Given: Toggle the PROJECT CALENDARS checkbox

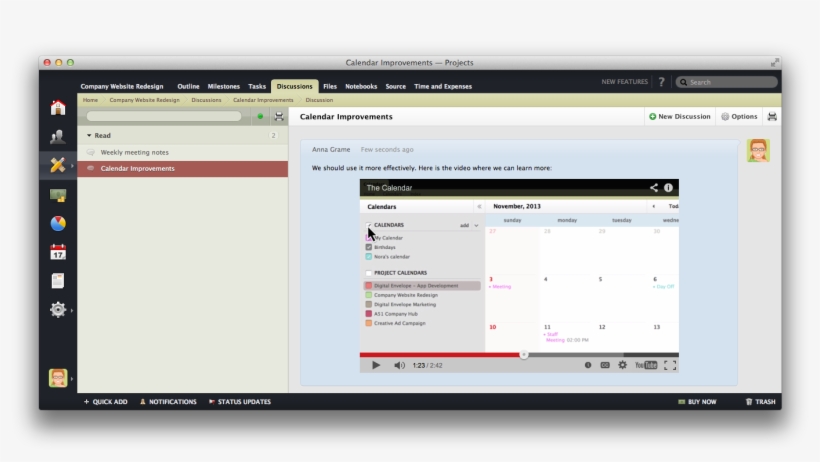Looking at the screenshot, I should tap(369, 273).
